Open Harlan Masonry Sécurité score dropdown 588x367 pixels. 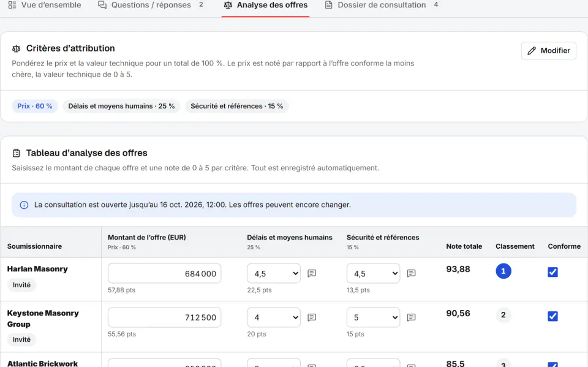tap(373, 273)
